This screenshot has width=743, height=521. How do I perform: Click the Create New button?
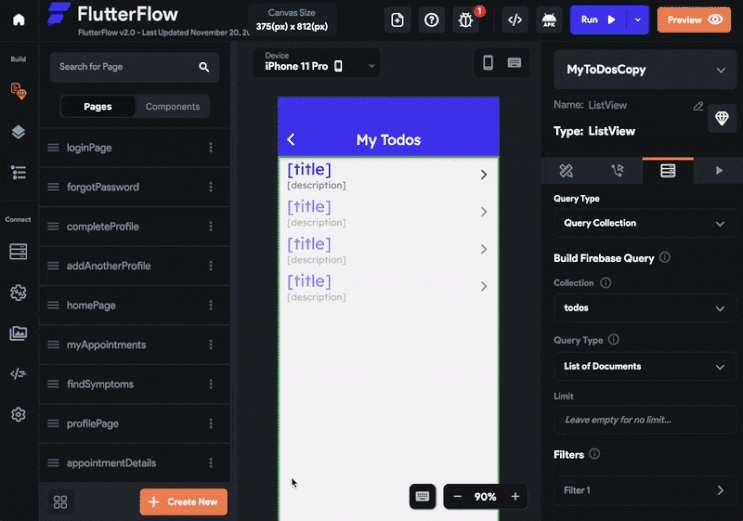pyautogui.click(x=183, y=502)
